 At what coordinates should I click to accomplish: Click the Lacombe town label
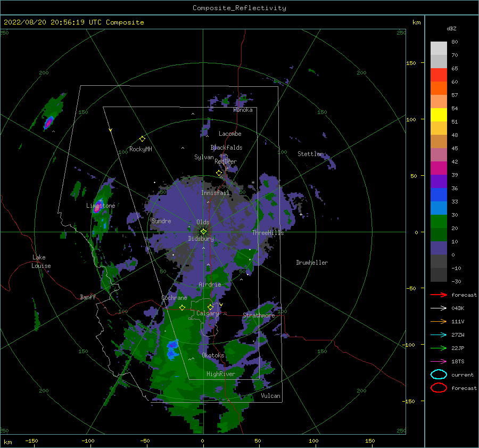(x=230, y=134)
